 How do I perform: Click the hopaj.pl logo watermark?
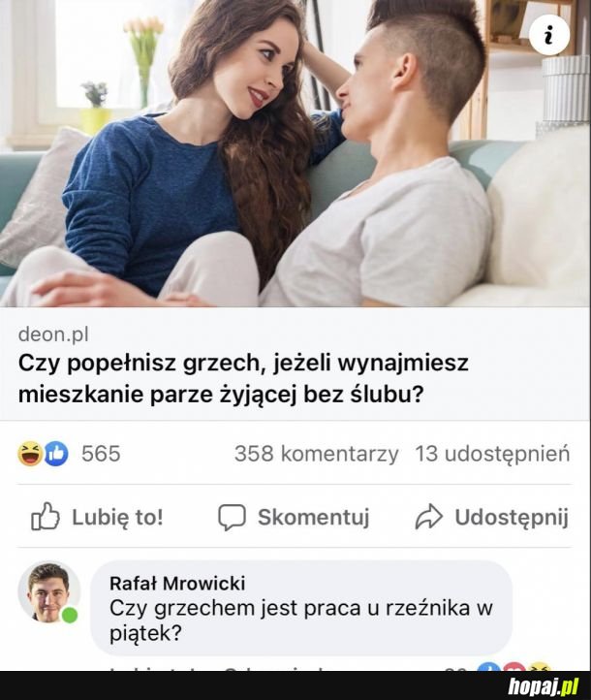[x=544, y=685]
